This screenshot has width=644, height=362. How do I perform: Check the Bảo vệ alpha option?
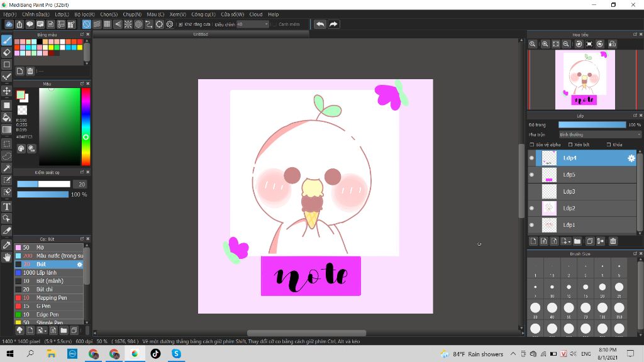point(532,145)
